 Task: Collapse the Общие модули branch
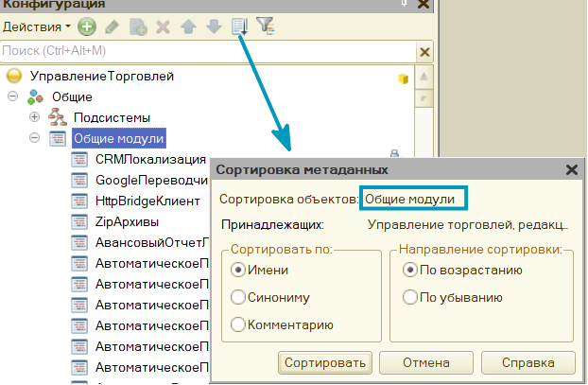coord(34,138)
